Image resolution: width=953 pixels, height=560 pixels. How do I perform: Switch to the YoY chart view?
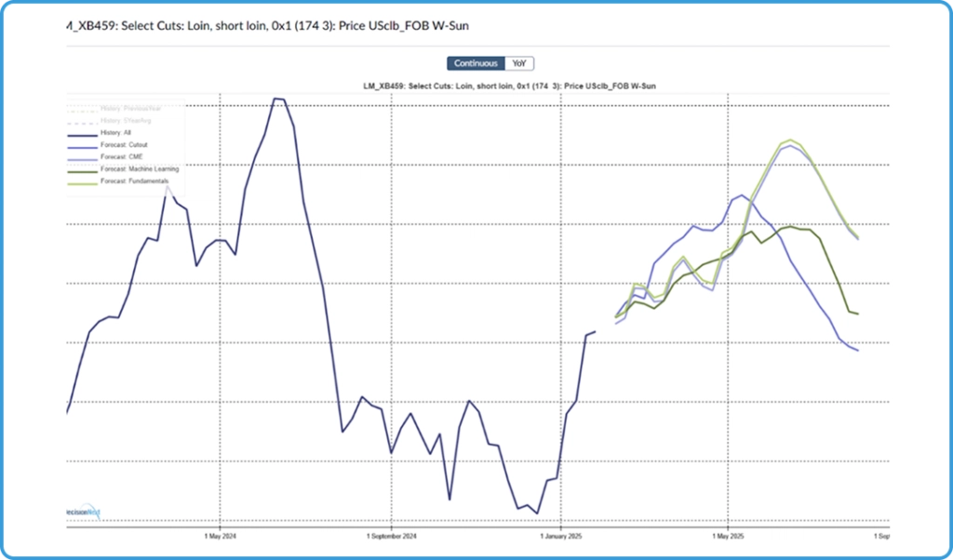coord(520,63)
